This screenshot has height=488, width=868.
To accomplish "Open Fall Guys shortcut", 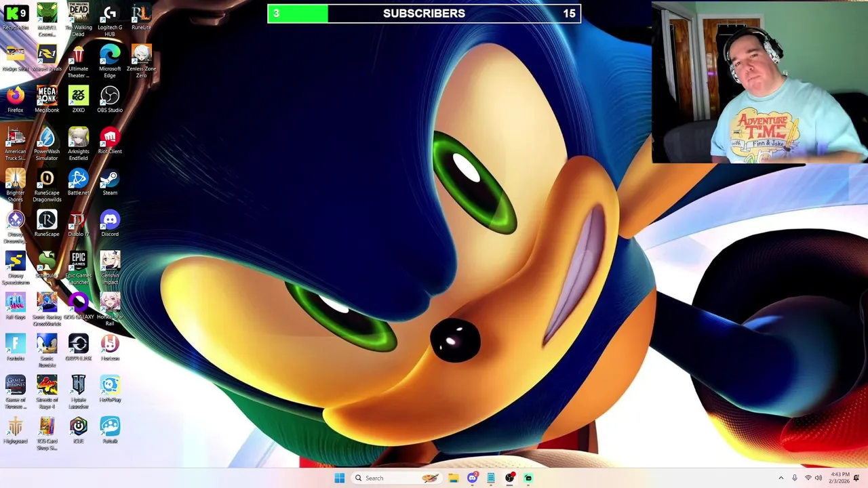I will (16, 306).
